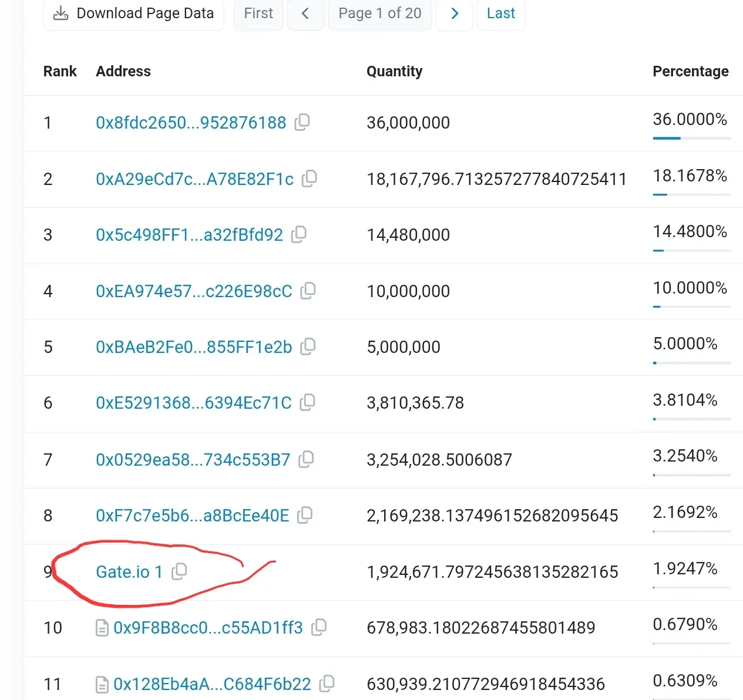Copy address 0xEA974e57...c226E98cC

click(308, 291)
